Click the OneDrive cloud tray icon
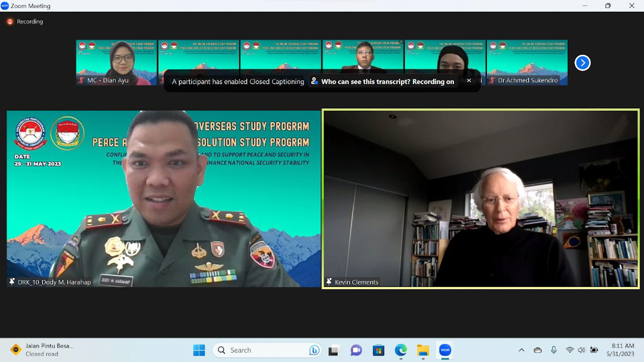The height and width of the screenshot is (362, 644). click(538, 350)
